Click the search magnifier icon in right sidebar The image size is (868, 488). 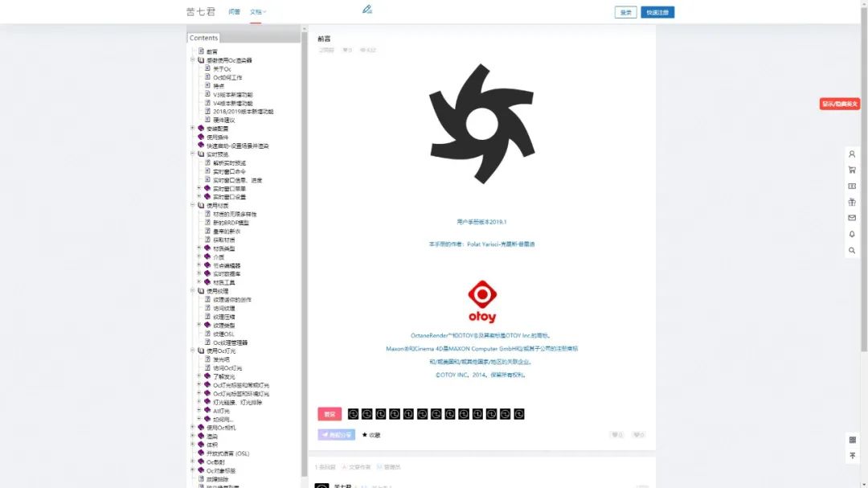click(852, 250)
